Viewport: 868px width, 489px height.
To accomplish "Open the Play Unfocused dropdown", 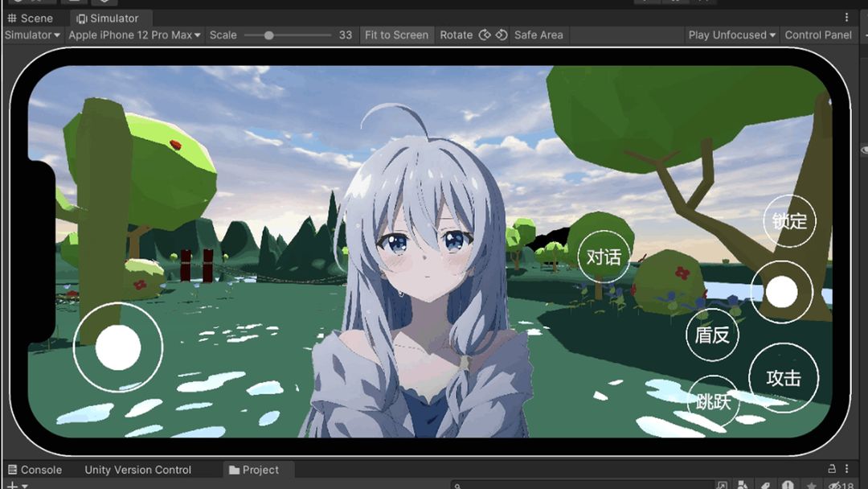I will coord(732,35).
